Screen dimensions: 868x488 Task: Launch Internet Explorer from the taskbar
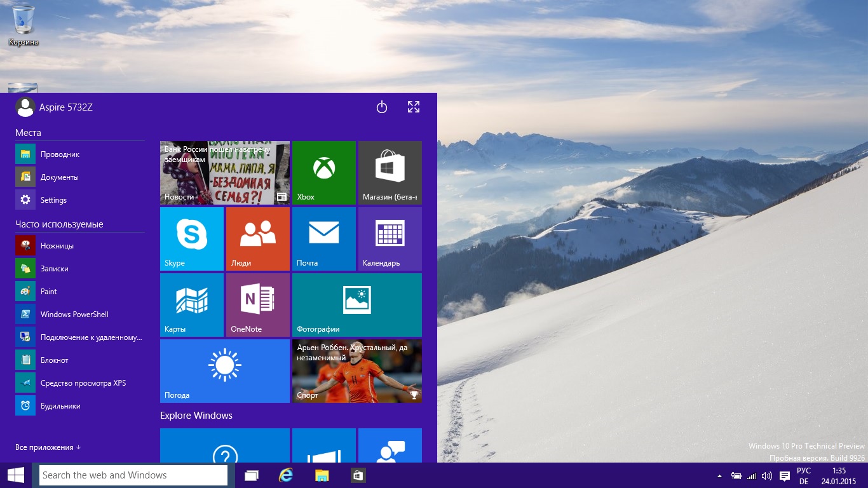[x=287, y=475]
